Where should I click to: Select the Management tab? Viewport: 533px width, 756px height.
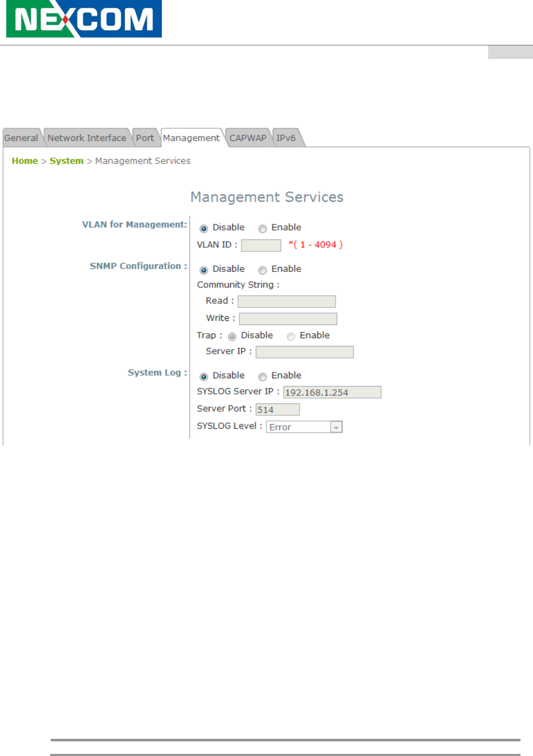(x=192, y=138)
